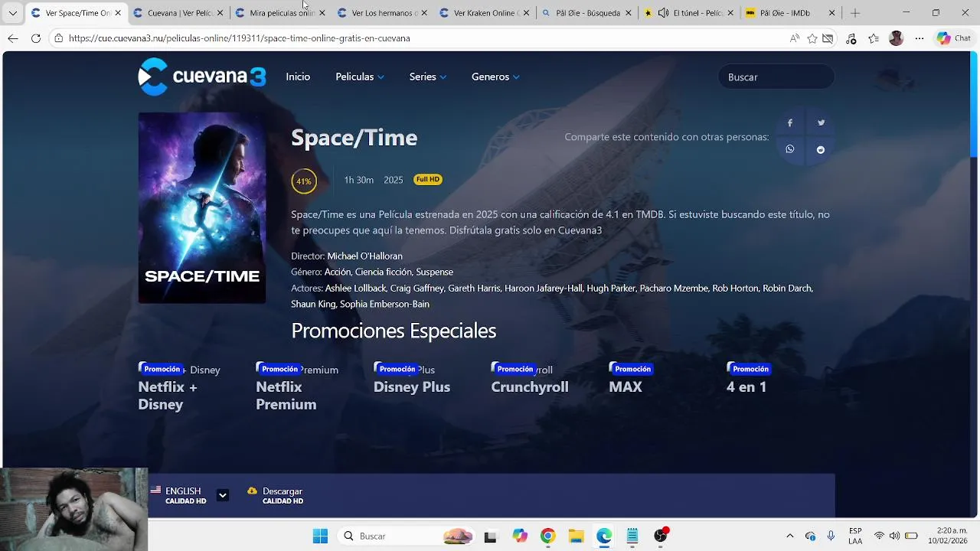Select ENGLISH Calidad HD option
Screen dimensions: 980x551
pyautogui.click(x=178, y=495)
